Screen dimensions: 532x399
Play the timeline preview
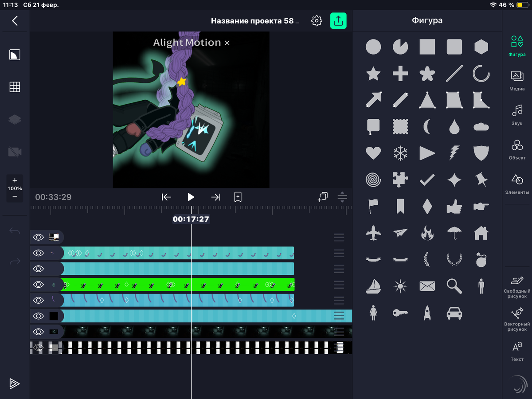pos(191,197)
